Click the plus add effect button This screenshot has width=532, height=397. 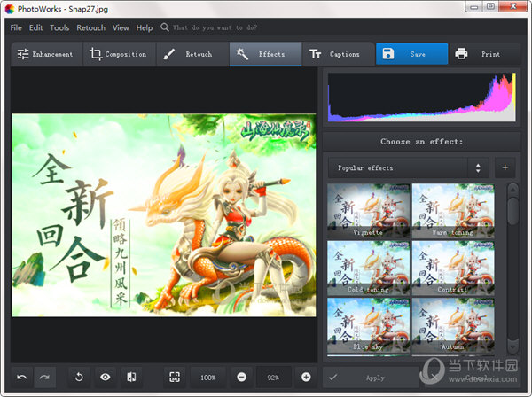click(505, 167)
